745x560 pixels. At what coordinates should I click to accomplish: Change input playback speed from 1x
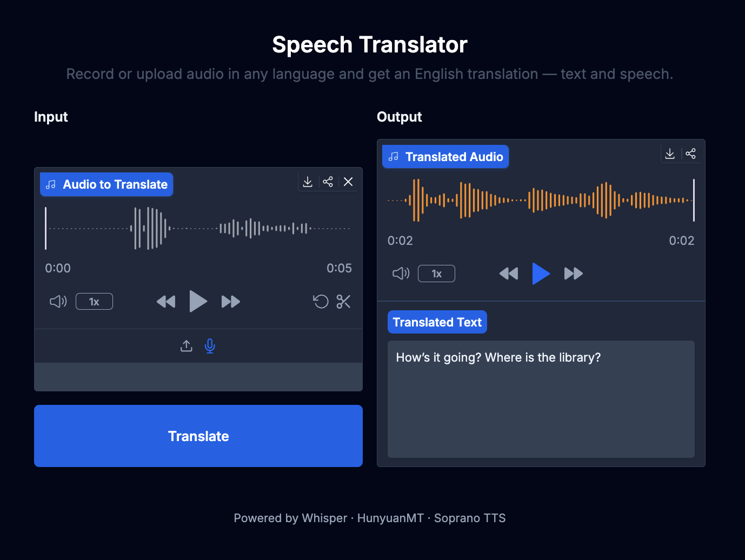[94, 302]
